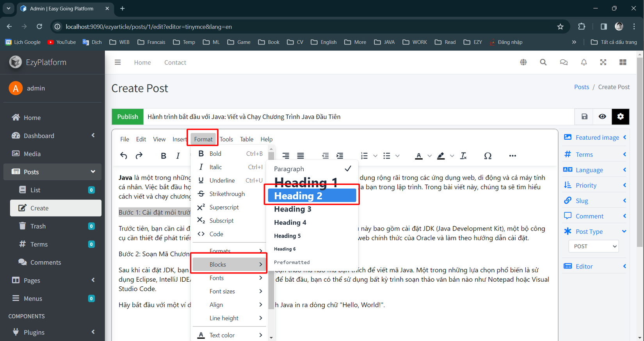The image size is (644, 341).
Task: Reload the current page
Action: [x=39, y=27]
